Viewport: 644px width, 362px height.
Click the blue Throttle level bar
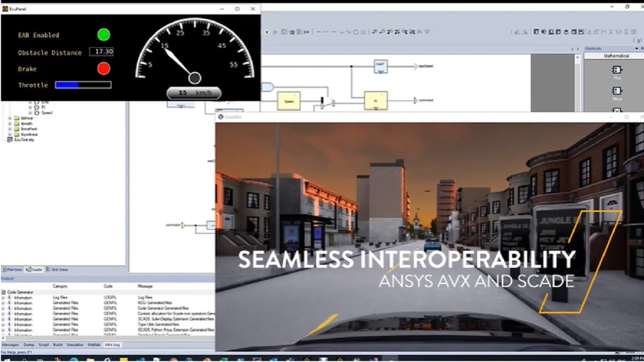(x=83, y=85)
